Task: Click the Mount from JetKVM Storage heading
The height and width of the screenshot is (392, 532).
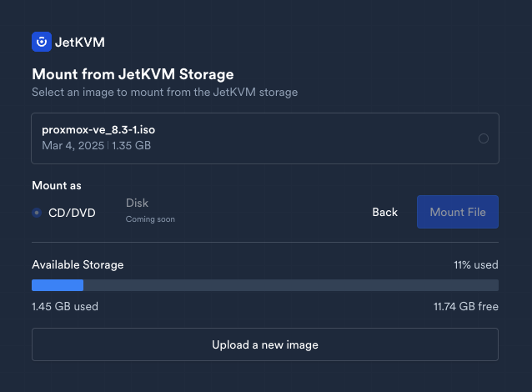Action: point(133,75)
